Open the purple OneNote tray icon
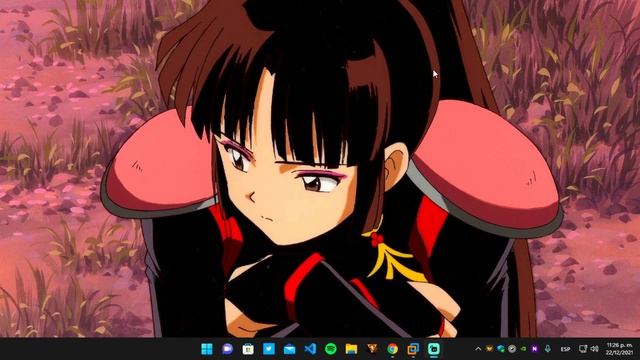The width and height of the screenshot is (640, 360). pos(535,349)
